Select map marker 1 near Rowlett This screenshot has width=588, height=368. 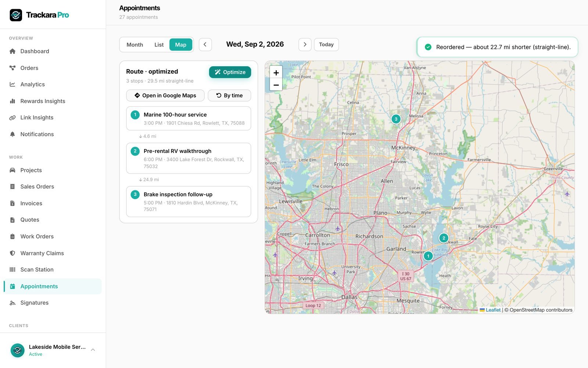(428, 256)
